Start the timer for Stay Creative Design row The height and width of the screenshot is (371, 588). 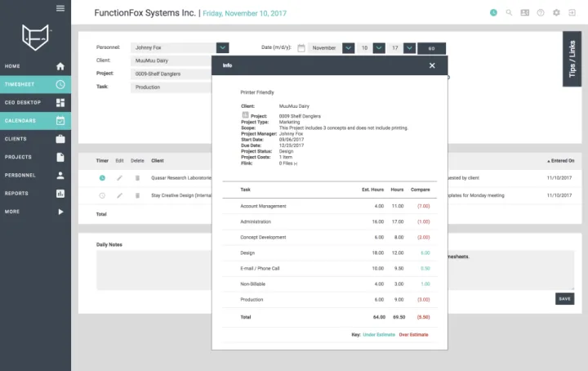102,195
